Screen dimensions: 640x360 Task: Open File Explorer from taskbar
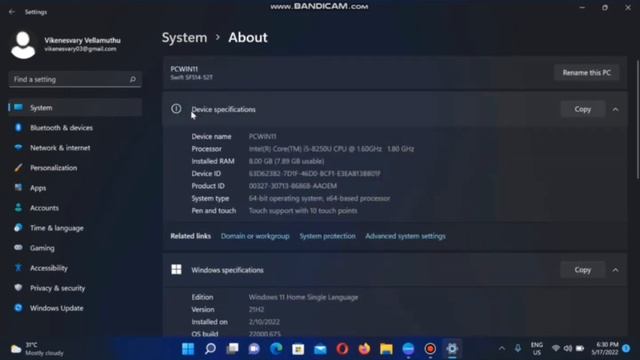point(386,349)
